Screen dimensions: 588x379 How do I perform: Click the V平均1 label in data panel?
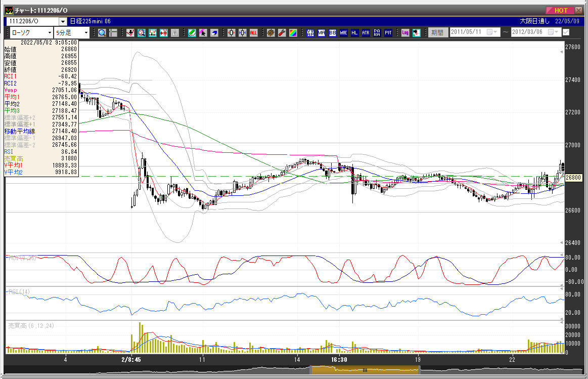tap(14, 165)
